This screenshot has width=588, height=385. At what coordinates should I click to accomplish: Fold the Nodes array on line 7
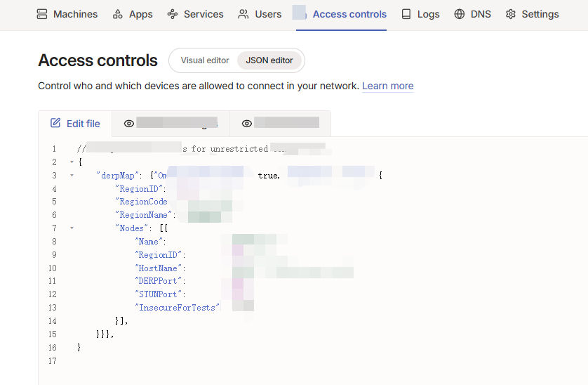point(72,228)
